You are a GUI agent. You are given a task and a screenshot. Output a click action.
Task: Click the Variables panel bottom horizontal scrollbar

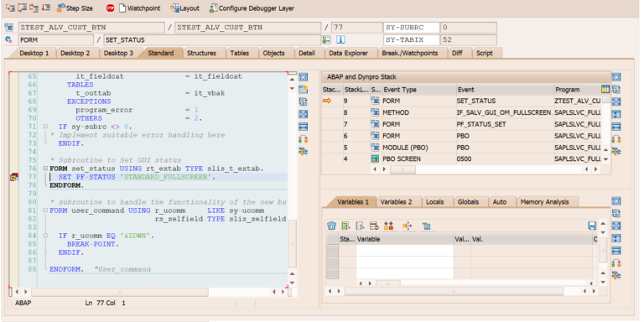tap(454, 291)
